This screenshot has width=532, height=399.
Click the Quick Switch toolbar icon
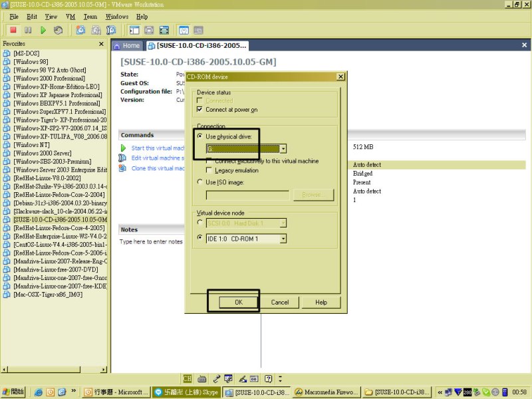[x=149, y=30]
